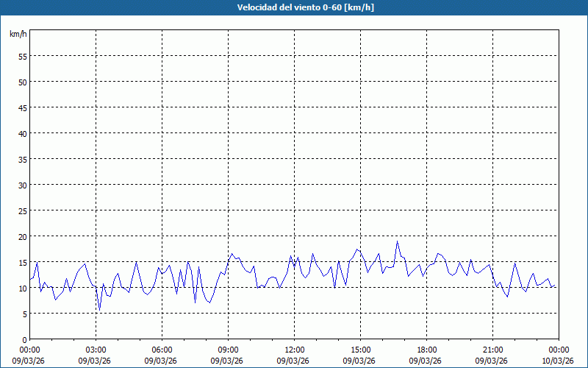The image size is (588, 368).
Task: Click the highest wind peak after 15:00
Action: pos(397,241)
